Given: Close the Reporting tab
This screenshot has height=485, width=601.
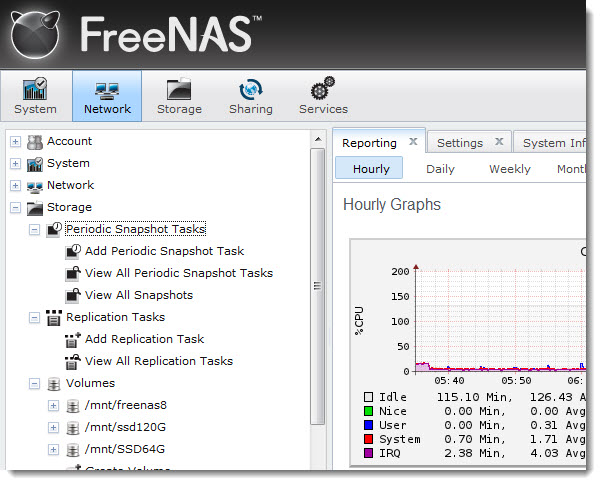Looking at the screenshot, I should tap(413, 141).
